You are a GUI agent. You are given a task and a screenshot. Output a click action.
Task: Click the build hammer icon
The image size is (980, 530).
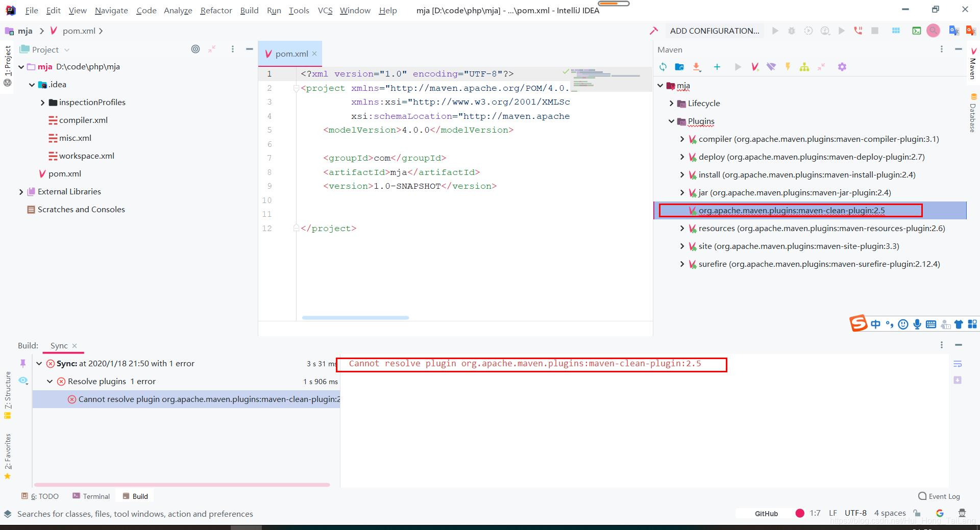point(654,31)
